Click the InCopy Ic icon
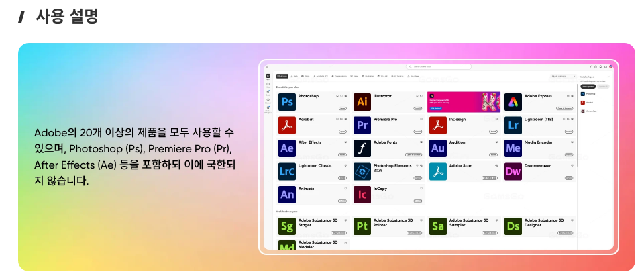 click(x=362, y=195)
